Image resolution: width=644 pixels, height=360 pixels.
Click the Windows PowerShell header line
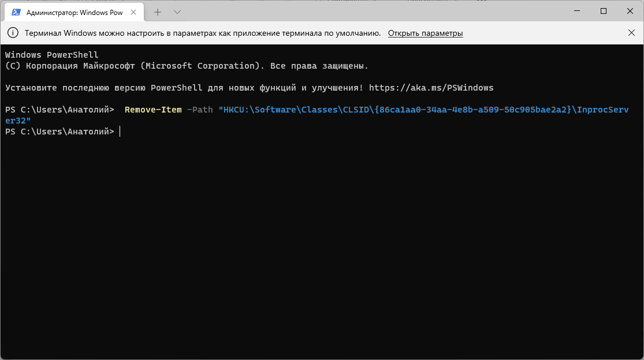coord(51,55)
